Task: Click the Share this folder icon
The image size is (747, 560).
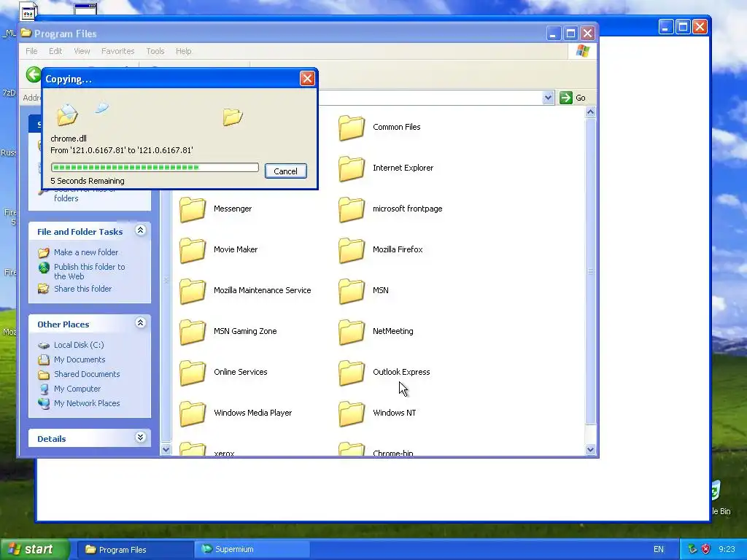Action: (x=44, y=289)
